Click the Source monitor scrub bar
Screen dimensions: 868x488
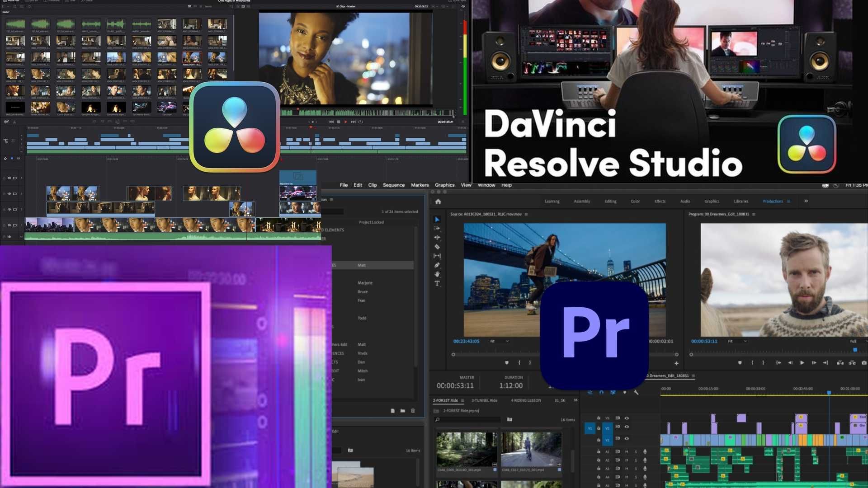pos(565,354)
